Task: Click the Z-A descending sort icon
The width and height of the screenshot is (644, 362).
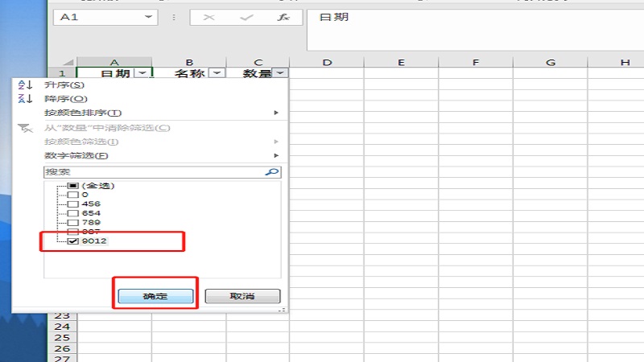Action: point(26,98)
